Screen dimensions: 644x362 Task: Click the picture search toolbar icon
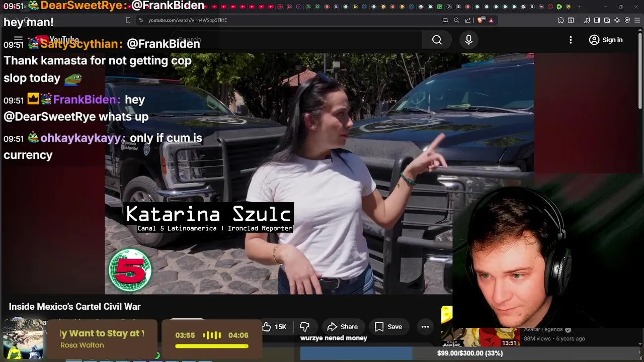coord(571,20)
